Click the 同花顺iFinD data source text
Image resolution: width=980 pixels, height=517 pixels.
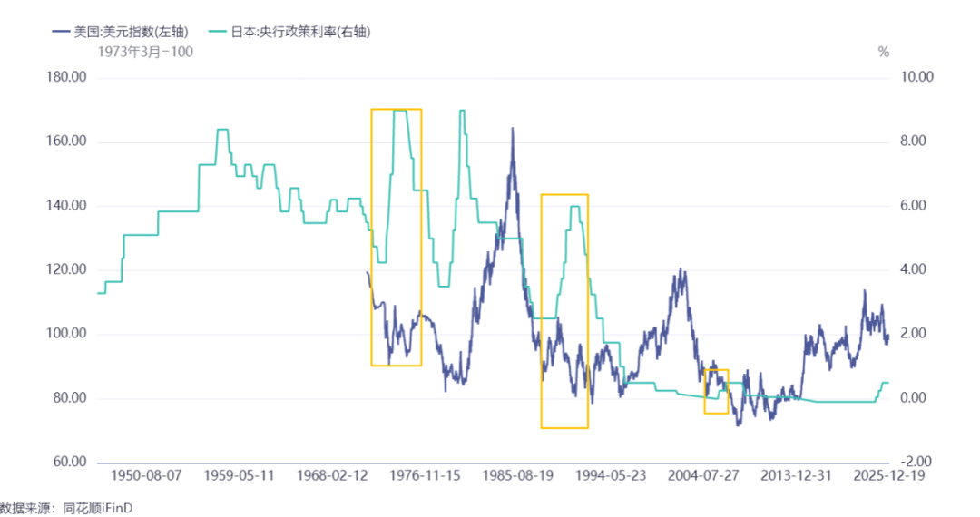point(98,508)
